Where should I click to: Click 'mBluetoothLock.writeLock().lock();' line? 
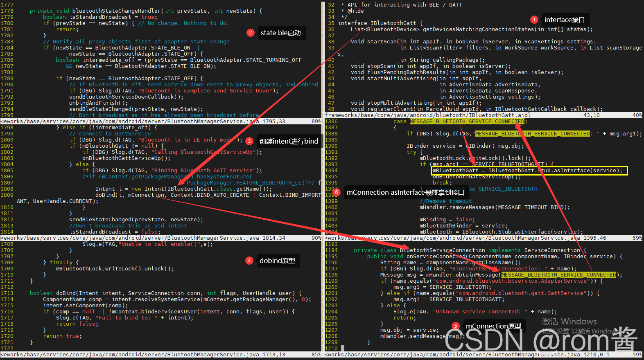[x=475, y=158]
